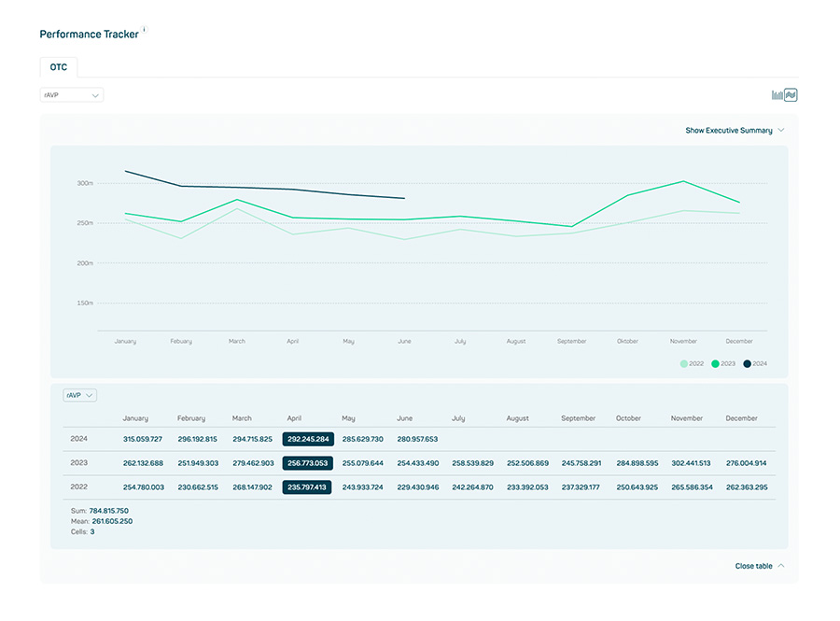Click the November x-axis label on chart
Screen dimensions: 840x621
[x=683, y=341]
